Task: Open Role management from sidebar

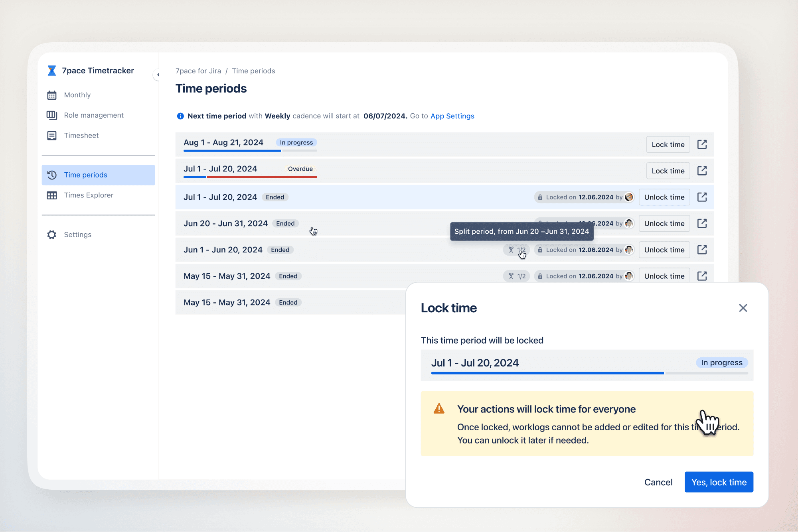Action: coord(93,115)
